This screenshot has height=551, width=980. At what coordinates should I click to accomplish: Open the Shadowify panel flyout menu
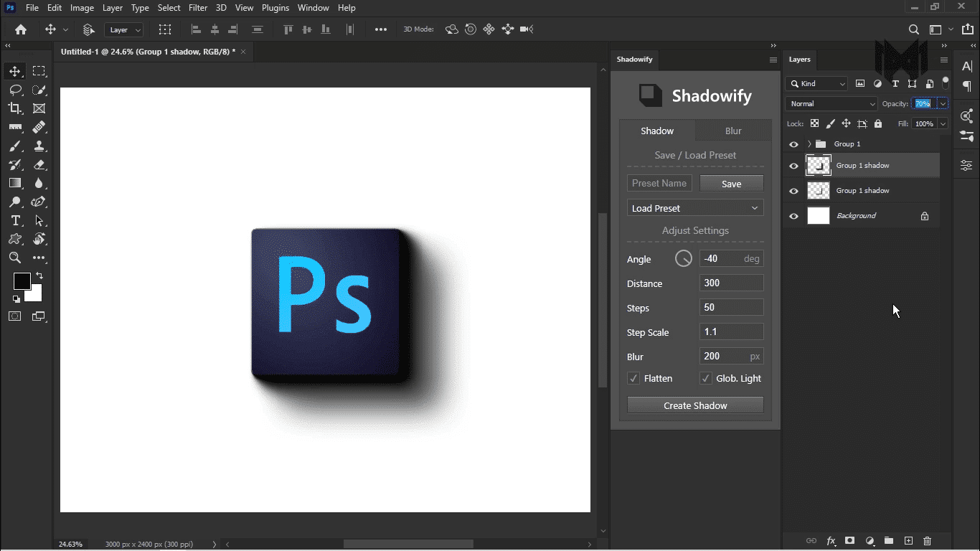773,60
